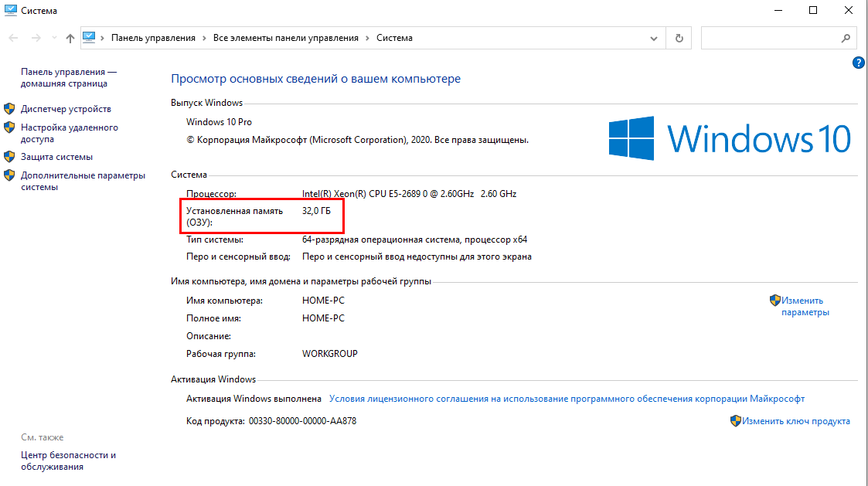Click 'Изменить параметры' link
The width and height of the screenshot is (868, 486).
pos(805,306)
